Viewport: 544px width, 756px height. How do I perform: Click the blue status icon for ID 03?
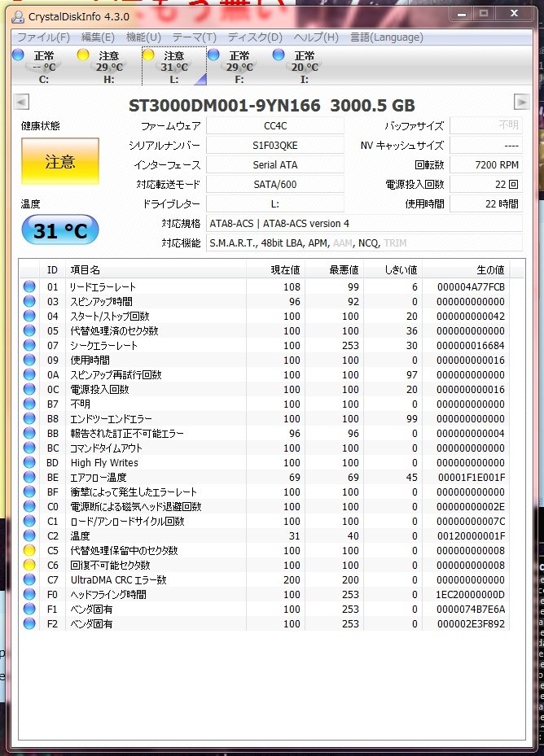(29, 301)
